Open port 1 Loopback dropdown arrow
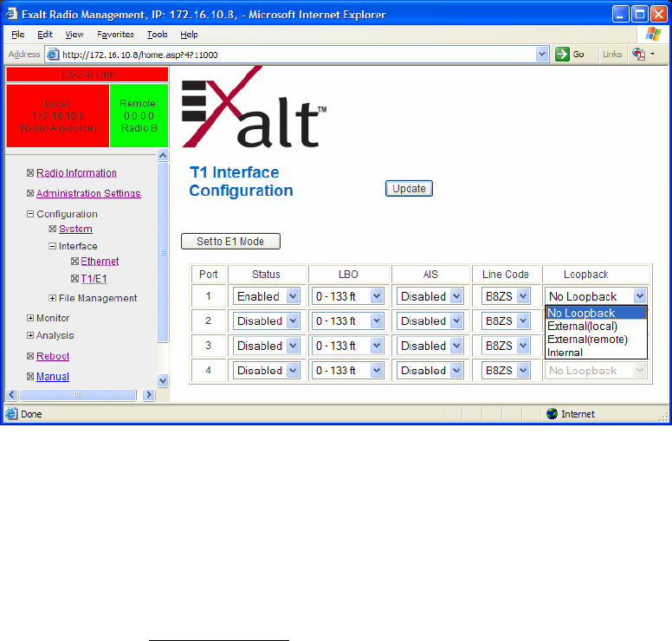The height and width of the screenshot is (641, 672). pyautogui.click(x=639, y=296)
